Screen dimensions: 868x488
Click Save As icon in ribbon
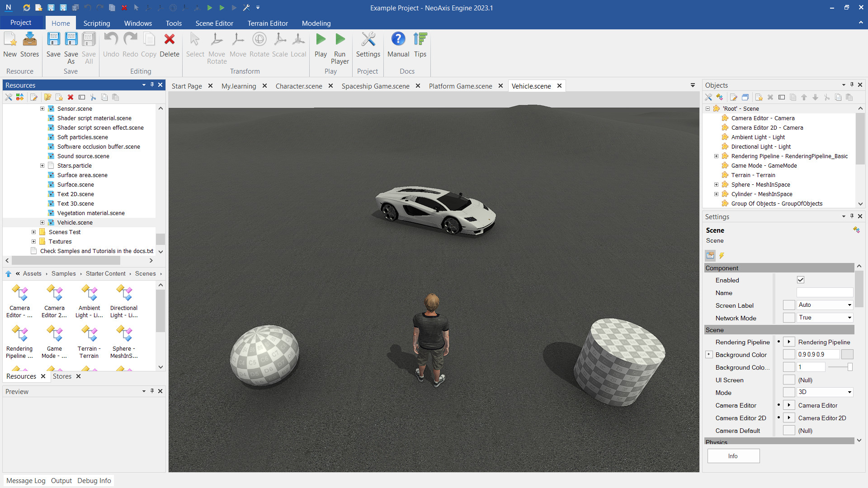click(x=71, y=40)
